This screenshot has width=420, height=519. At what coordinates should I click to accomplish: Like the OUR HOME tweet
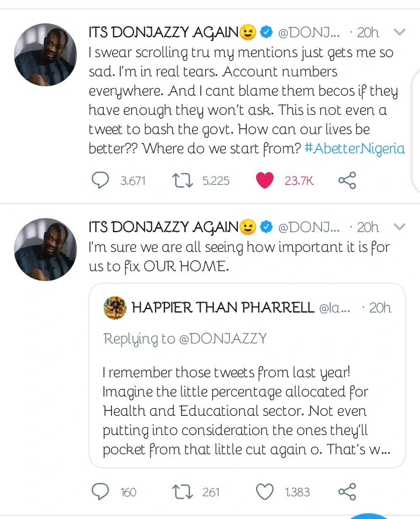point(265,492)
